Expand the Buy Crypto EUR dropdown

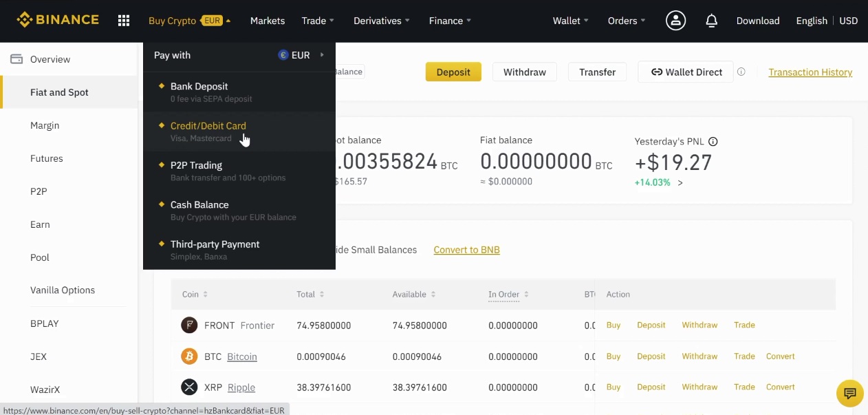click(x=189, y=21)
